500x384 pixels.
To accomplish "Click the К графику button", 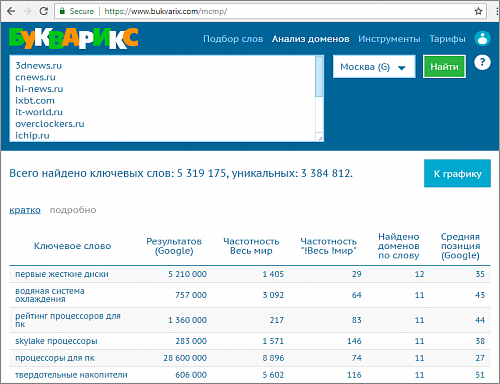I will pos(457,173).
